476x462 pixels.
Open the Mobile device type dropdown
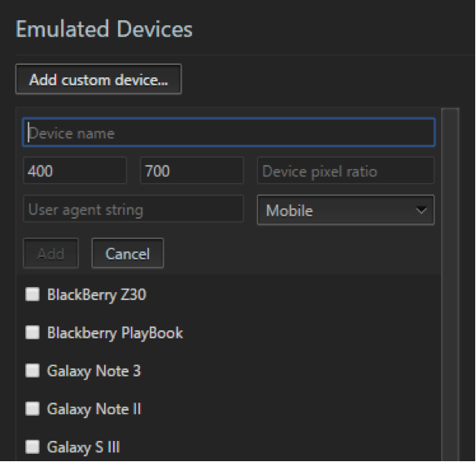coord(346,210)
